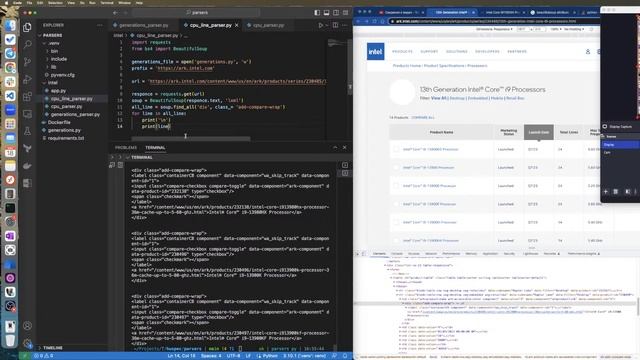Open the Run button's dropdown arrow in the editor toolbar
The height and width of the screenshot is (360, 640).
coord(327,25)
